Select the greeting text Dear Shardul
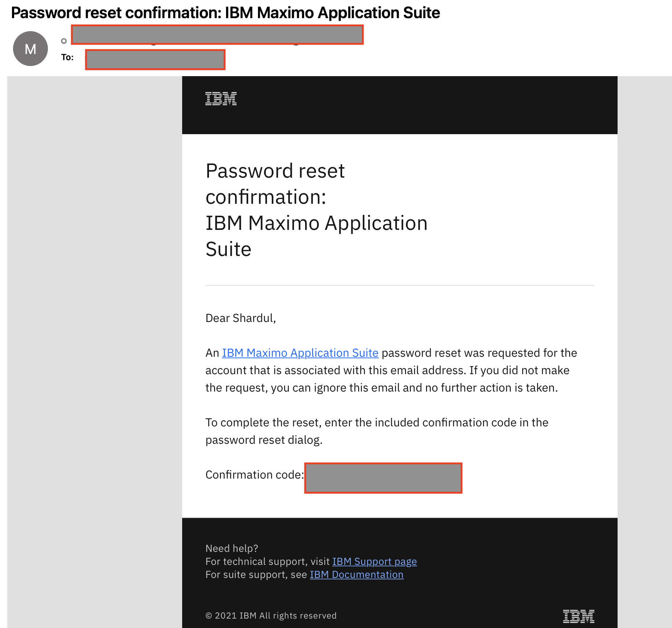The width and height of the screenshot is (672, 628). click(x=241, y=318)
